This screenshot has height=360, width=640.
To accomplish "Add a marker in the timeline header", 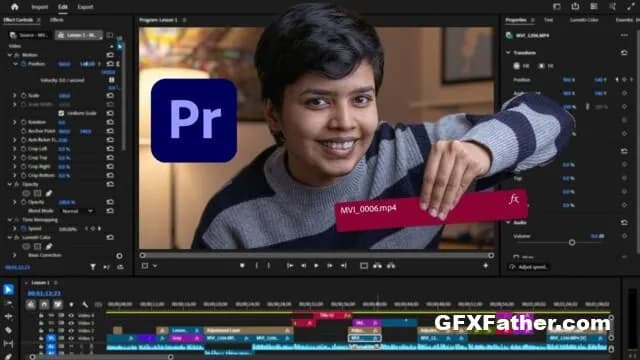I will click(x=71, y=304).
